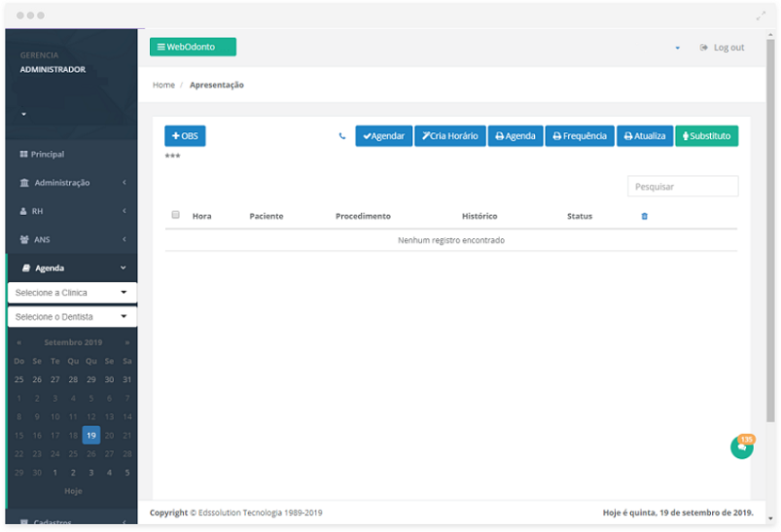
Task: Click the phone icon beside Agendar
Action: point(342,136)
